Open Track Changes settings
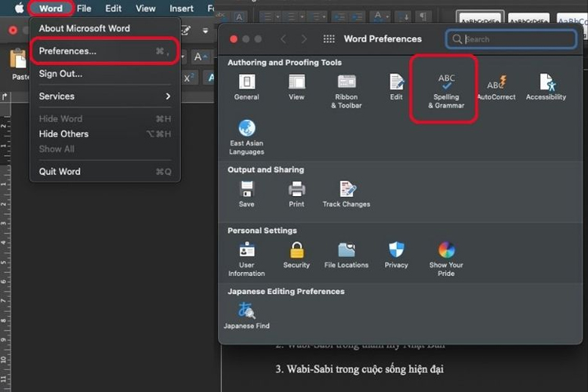This screenshot has height=392, width=588. tap(347, 192)
